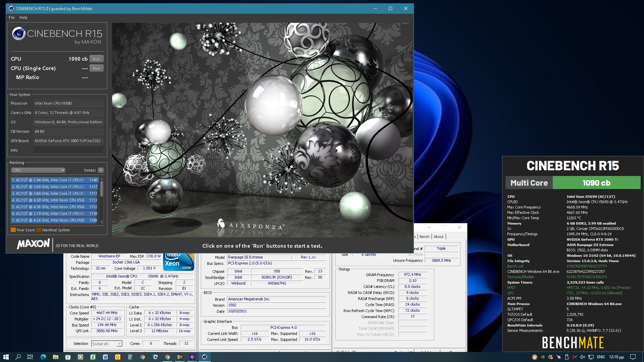Image resolution: width=644 pixels, height=362 pixels.
Task: Click the Cinebench title bar app icon
Action: tap(11, 8)
